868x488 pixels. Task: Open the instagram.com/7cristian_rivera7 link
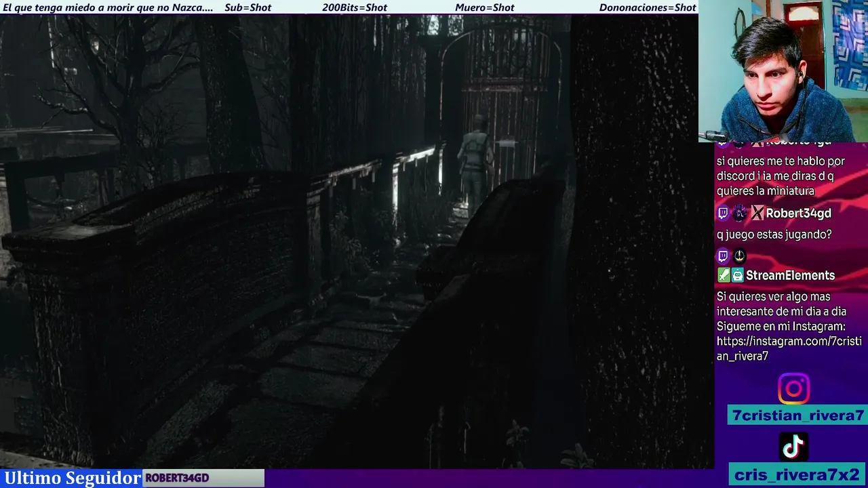click(x=789, y=348)
